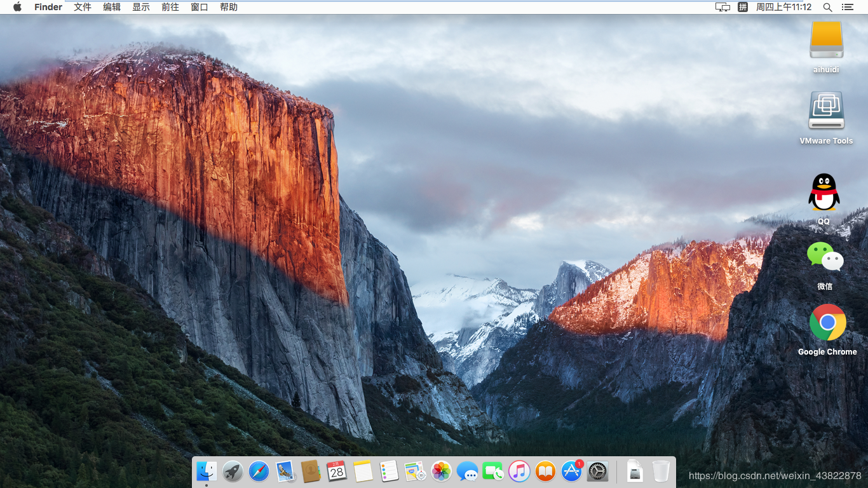The width and height of the screenshot is (868, 488).
Task: Open the 帮助 menu
Action: (229, 7)
